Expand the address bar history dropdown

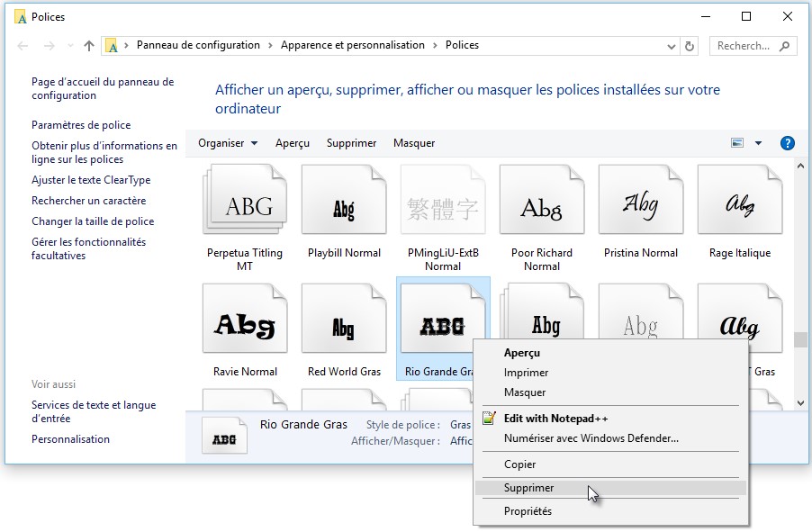tap(672, 46)
